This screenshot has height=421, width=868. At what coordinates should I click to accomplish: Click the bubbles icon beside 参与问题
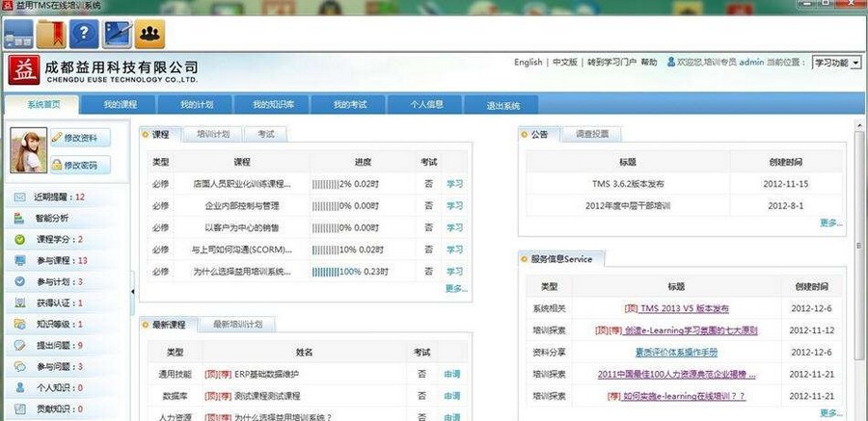tap(20, 366)
